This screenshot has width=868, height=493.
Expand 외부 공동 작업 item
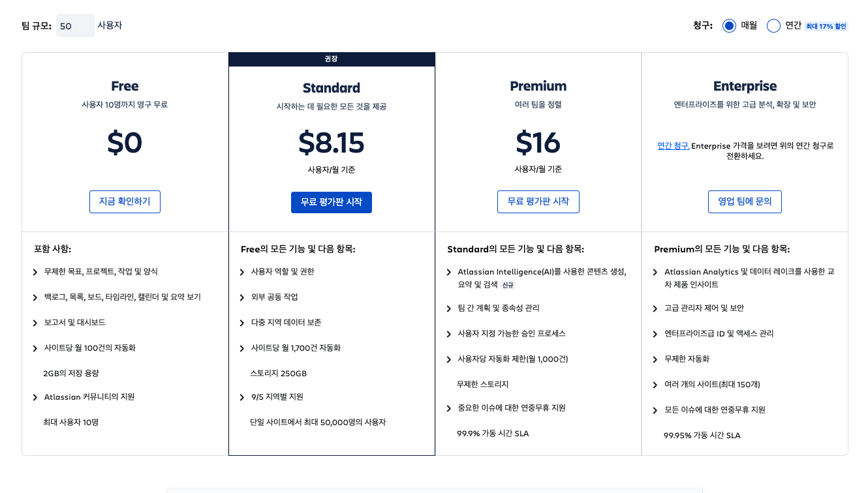tap(274, 297)
